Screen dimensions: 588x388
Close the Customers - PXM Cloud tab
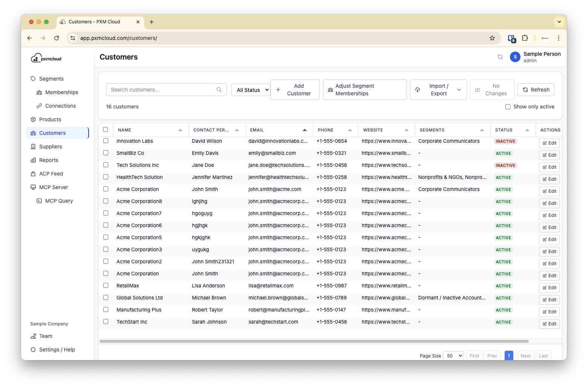(138, 22)
